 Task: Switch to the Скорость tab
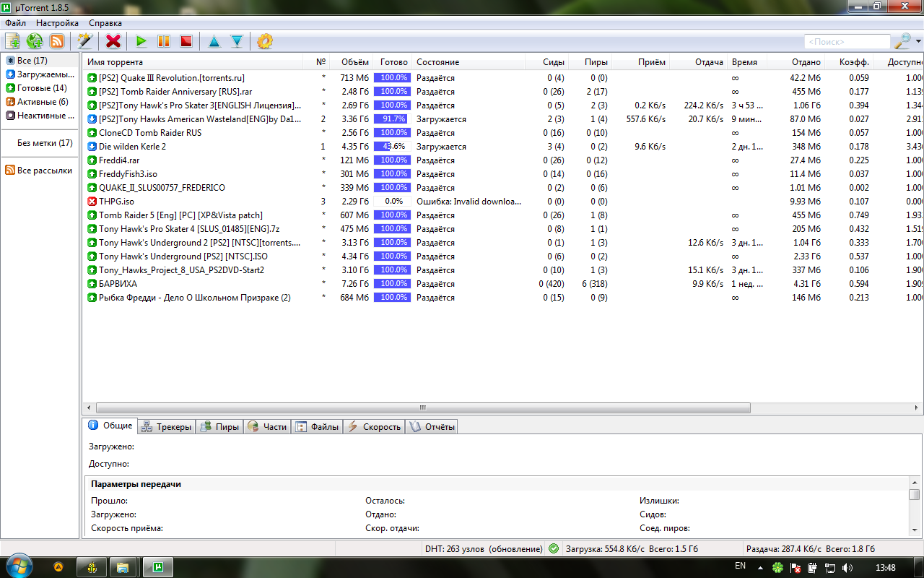pos(374,427)
